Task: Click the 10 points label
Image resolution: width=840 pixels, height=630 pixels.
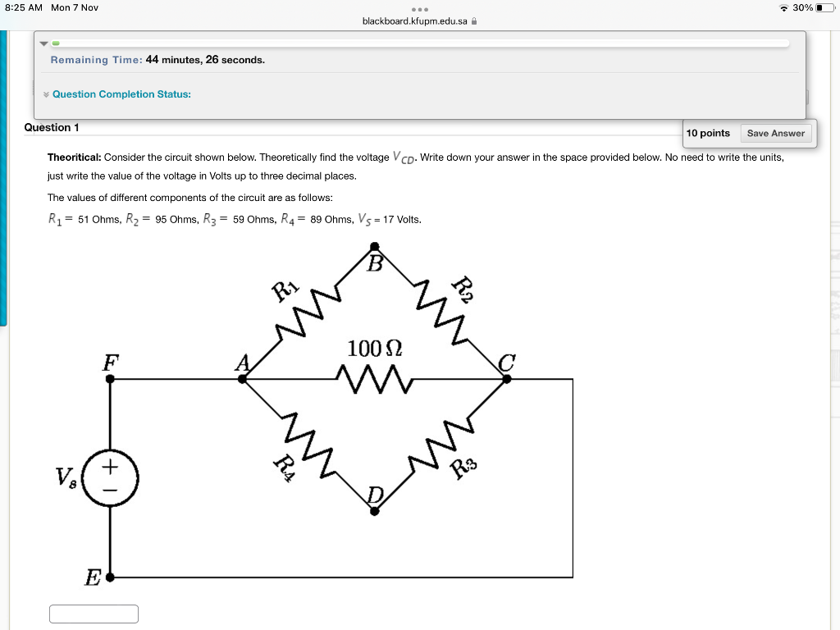Action: [709, 133]
